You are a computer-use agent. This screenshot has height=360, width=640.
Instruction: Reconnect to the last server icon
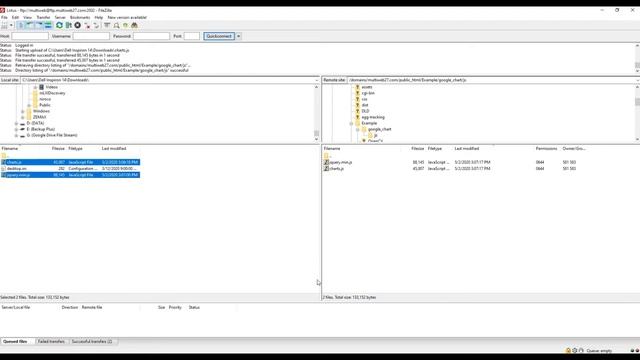pos(96,25)
